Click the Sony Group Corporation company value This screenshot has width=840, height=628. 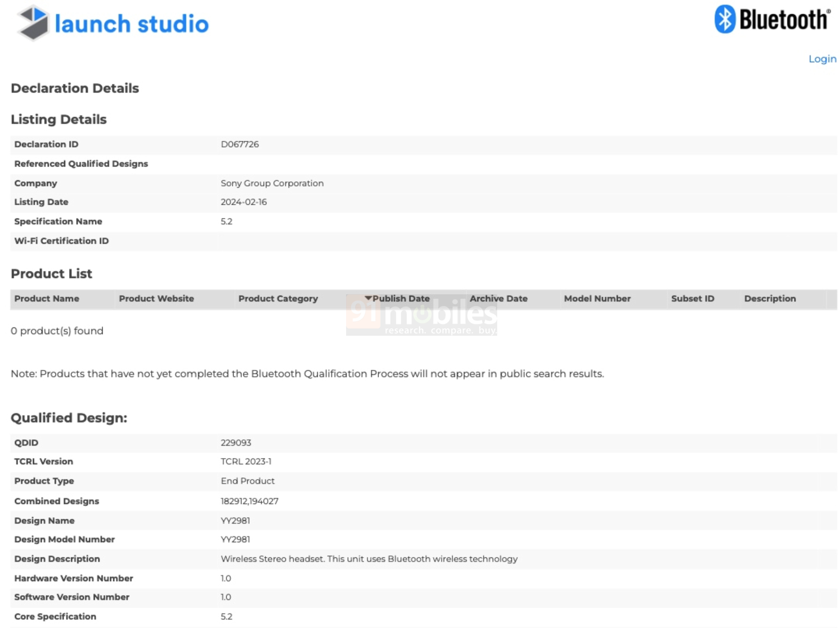[x=272, y=183]
